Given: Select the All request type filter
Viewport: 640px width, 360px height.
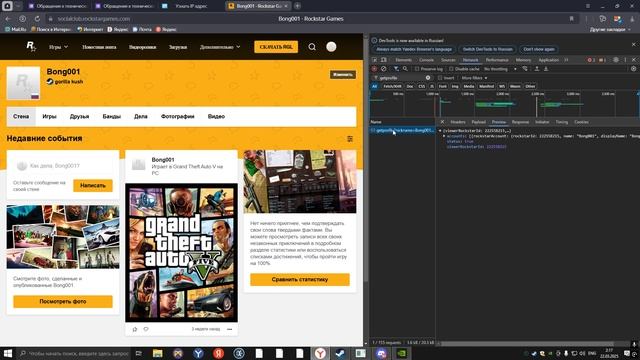Looking at the screenshot, I should (x=374, y=86).
